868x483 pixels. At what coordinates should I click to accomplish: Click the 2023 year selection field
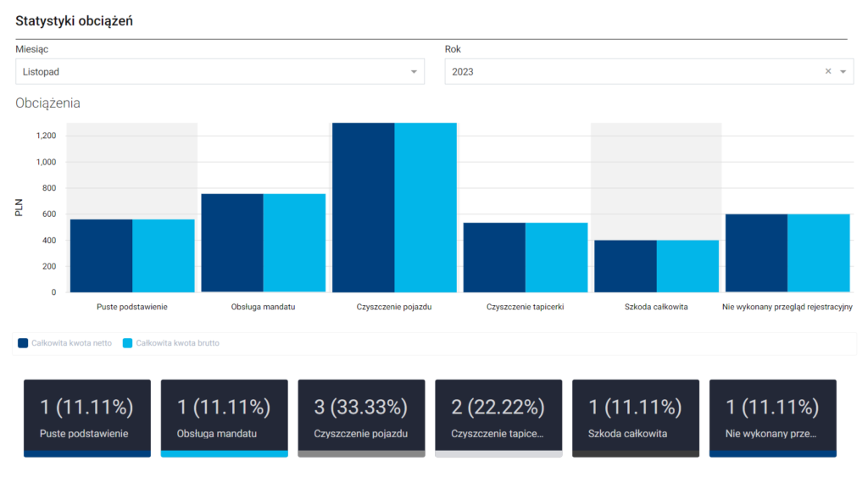point(627,72)
